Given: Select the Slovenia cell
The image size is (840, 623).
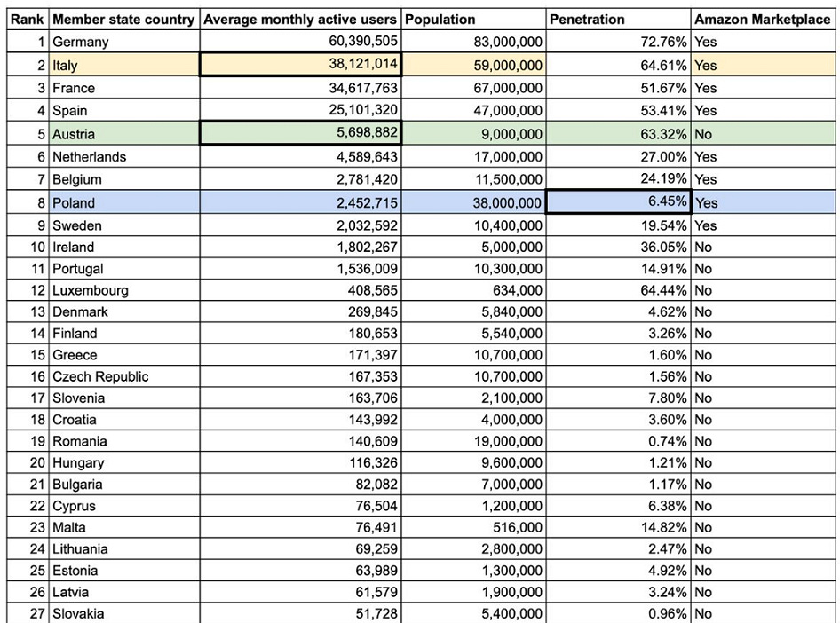Looking at the screenshot, I should (x=124, y=398).
